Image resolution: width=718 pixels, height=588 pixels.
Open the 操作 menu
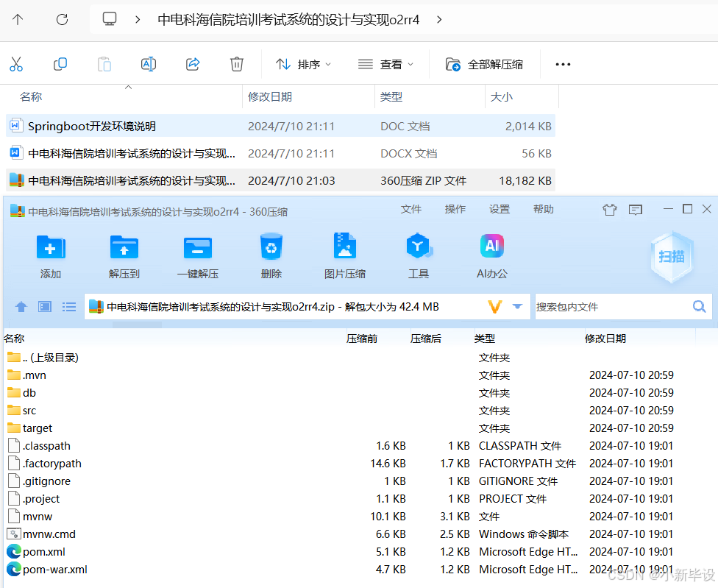pyautogui.click(x=455, y=209)
